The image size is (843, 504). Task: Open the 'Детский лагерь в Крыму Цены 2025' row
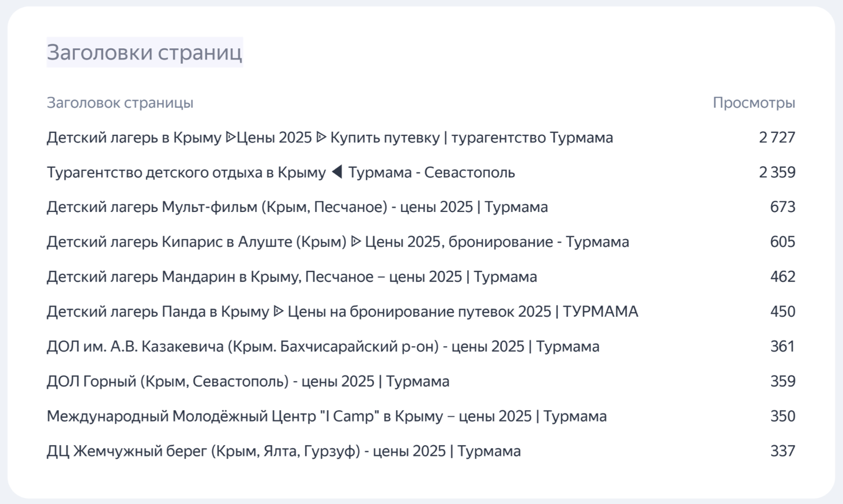[329, 137]
